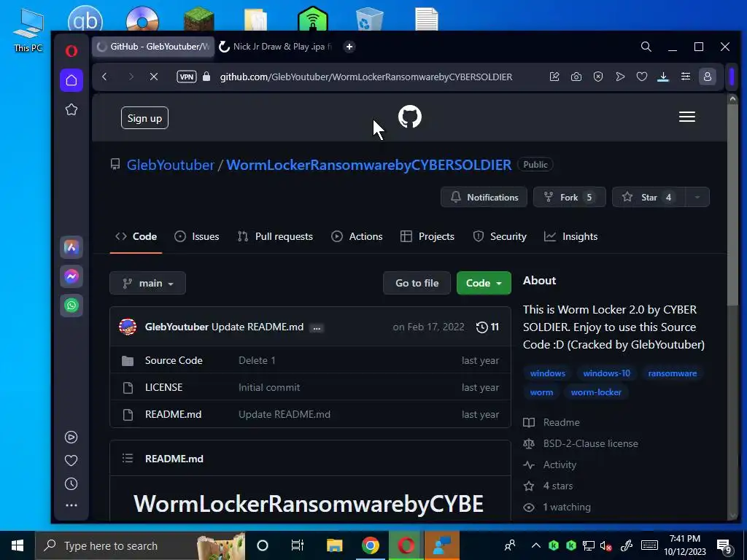Select the Code tab
This screenshot has width=747, height=560.
136,237
